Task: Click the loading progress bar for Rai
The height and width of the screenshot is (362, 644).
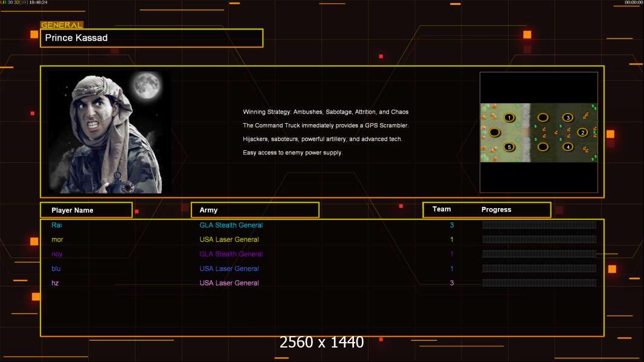Action: tap(539, 225)
